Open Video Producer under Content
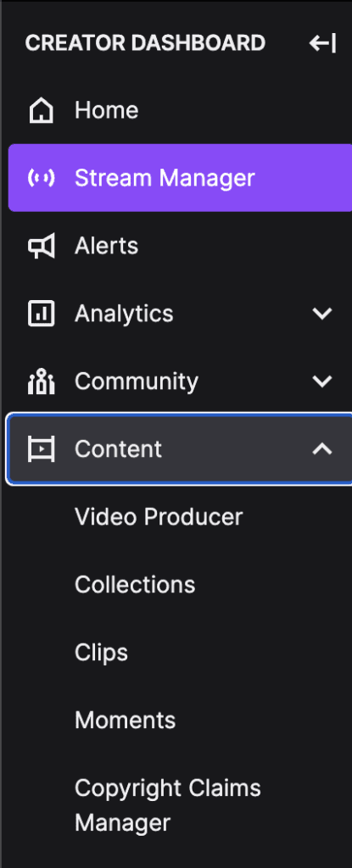Viewport: 352px width, 868px height. point(159,517)
